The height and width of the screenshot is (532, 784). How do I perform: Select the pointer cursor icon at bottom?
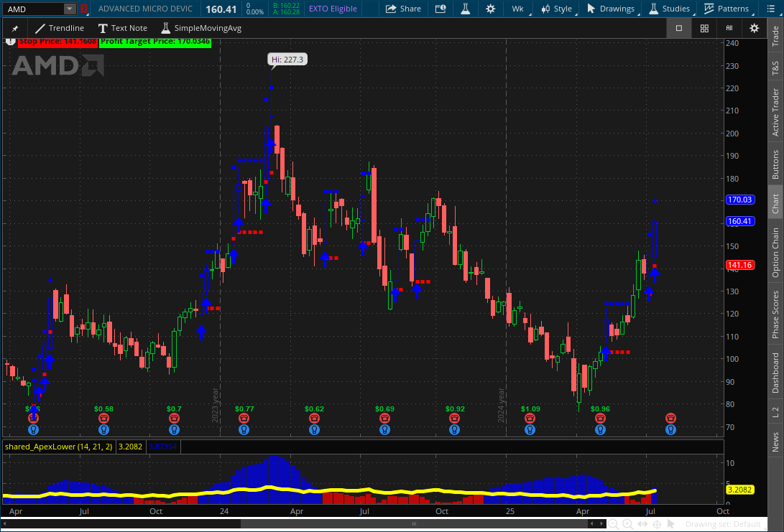671,524
